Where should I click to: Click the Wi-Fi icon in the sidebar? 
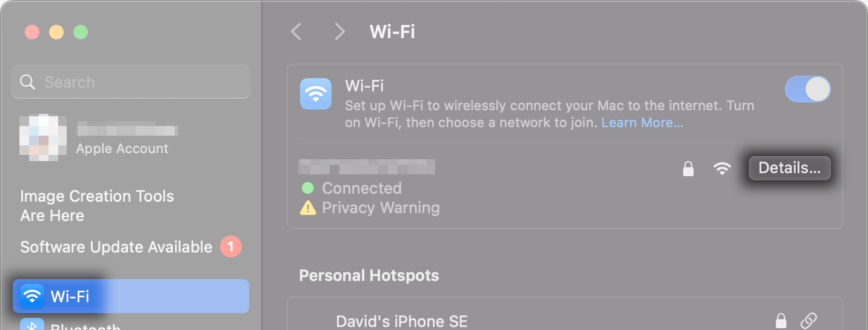pyautogui.click(x=32, y=296)
